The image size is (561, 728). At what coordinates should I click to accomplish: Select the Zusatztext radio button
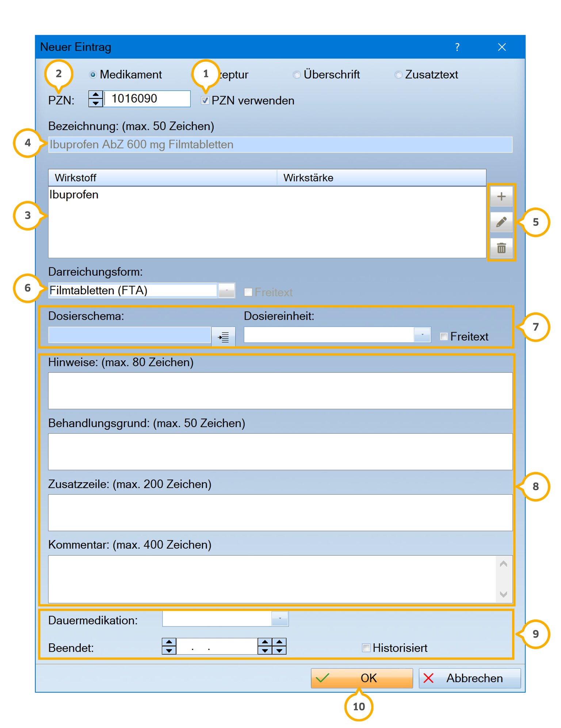(x=398, y=75)
